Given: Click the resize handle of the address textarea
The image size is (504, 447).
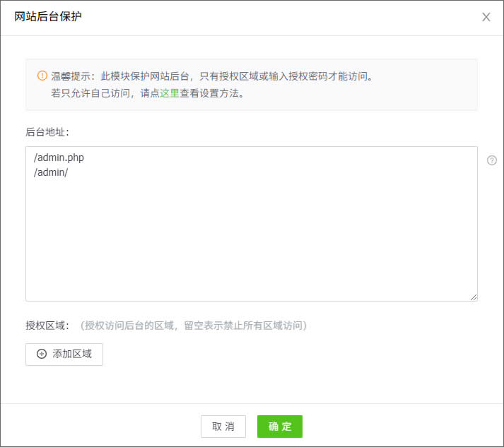Looking at the screenshot, I should pos(473,297).
